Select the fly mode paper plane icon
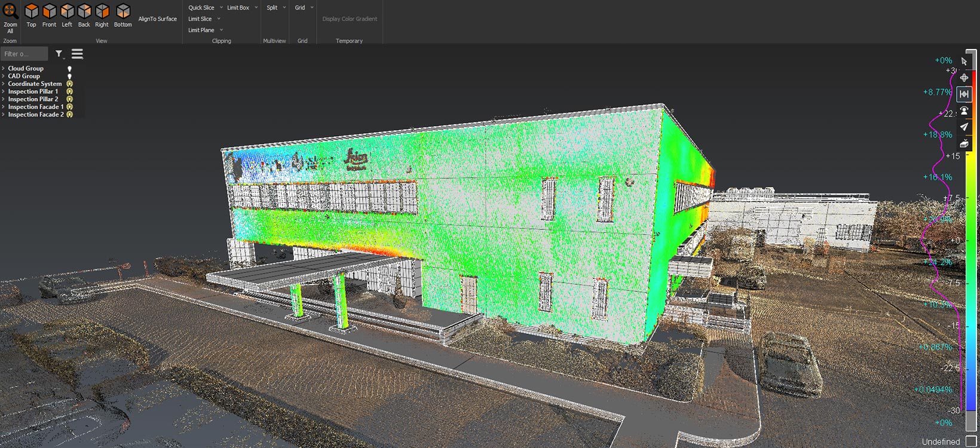Viewport: 980px width, 448px height. (964, 127)
